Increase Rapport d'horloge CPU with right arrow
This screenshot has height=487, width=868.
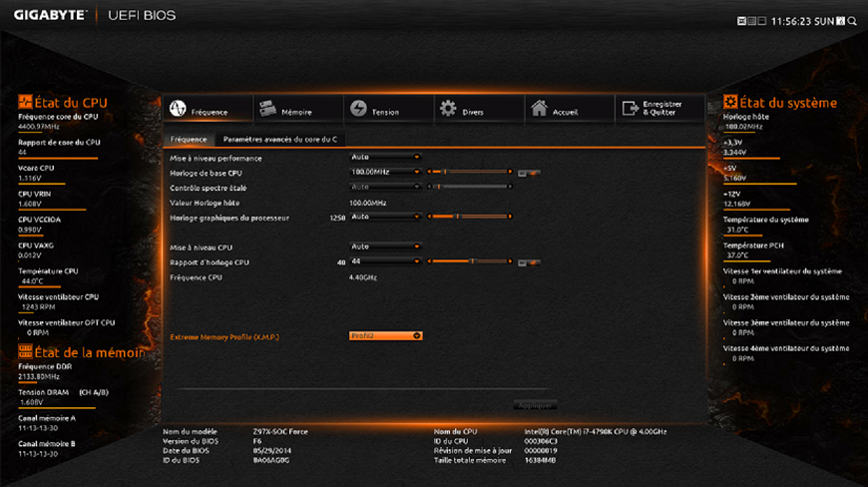[x=510, y=261]
